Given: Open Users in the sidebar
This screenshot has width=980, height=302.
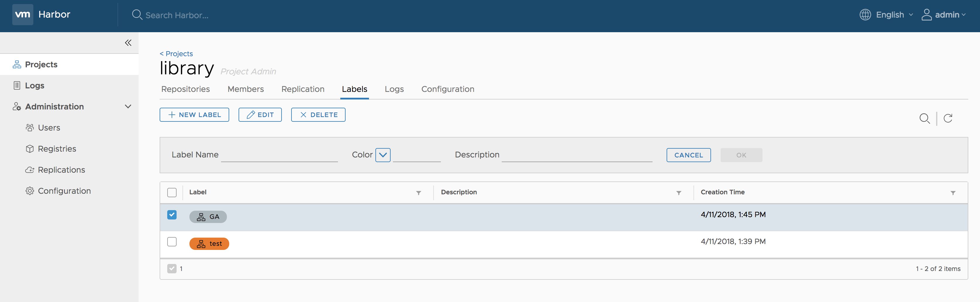Looking at the screenshot, I should click(x=49, y=128).
